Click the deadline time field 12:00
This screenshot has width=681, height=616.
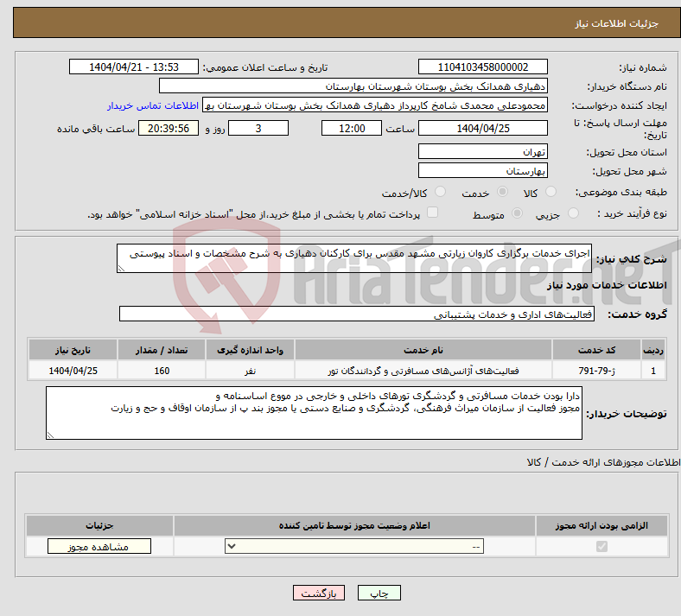352,128
